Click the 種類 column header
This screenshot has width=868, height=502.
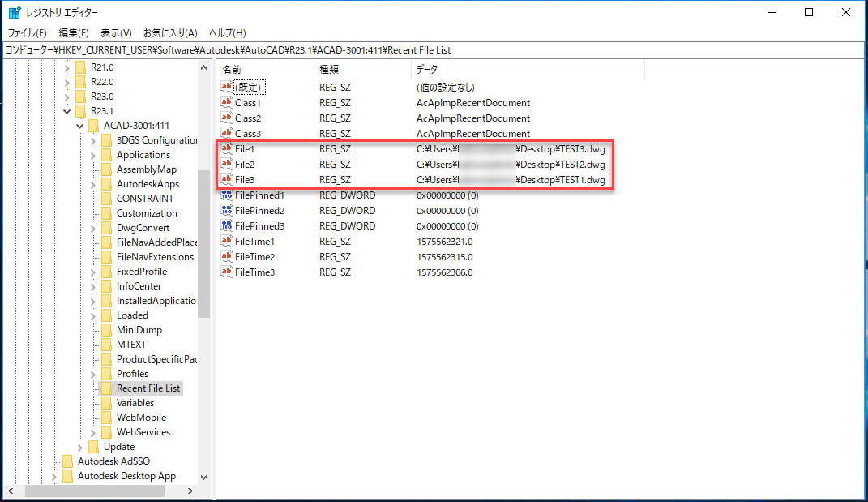point(362,69)
